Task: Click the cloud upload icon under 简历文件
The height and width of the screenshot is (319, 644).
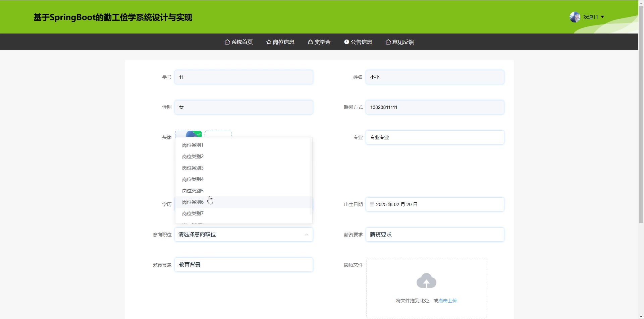Action: pyautogui.click(x=426, y=281)
